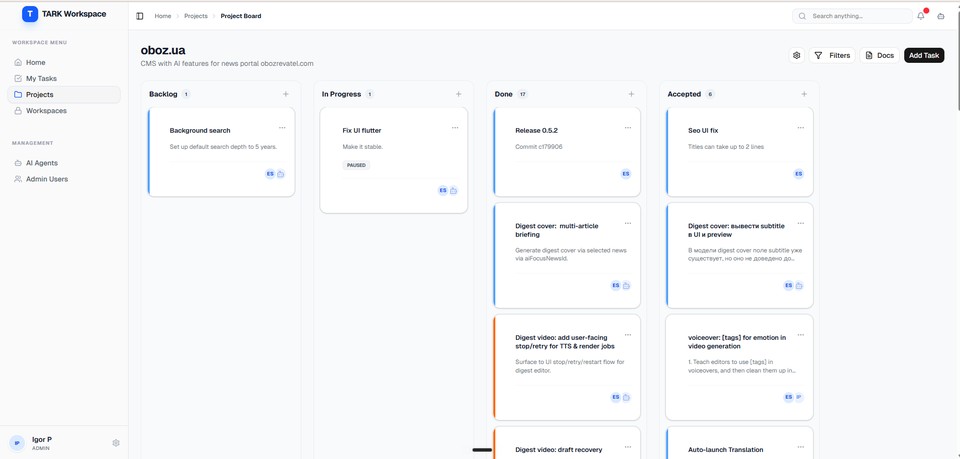
Task: Click the Backlog column header
Action: point(163,94)
